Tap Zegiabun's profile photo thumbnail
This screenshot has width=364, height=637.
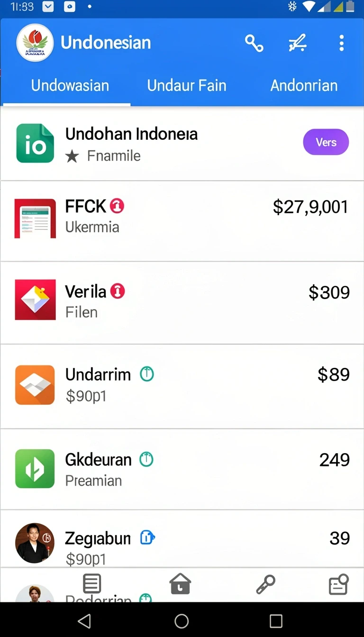[x=35, y=543]
